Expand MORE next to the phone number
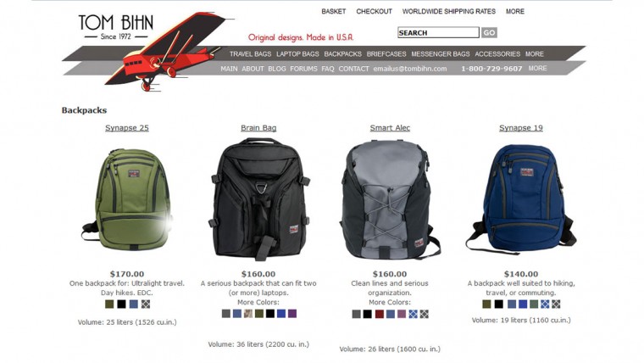644x363 pixels. click(537, 68)
